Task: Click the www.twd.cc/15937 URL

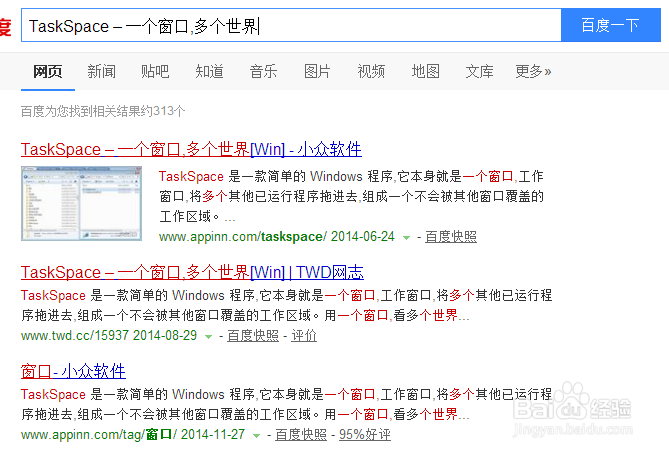Action: [75, 336]
